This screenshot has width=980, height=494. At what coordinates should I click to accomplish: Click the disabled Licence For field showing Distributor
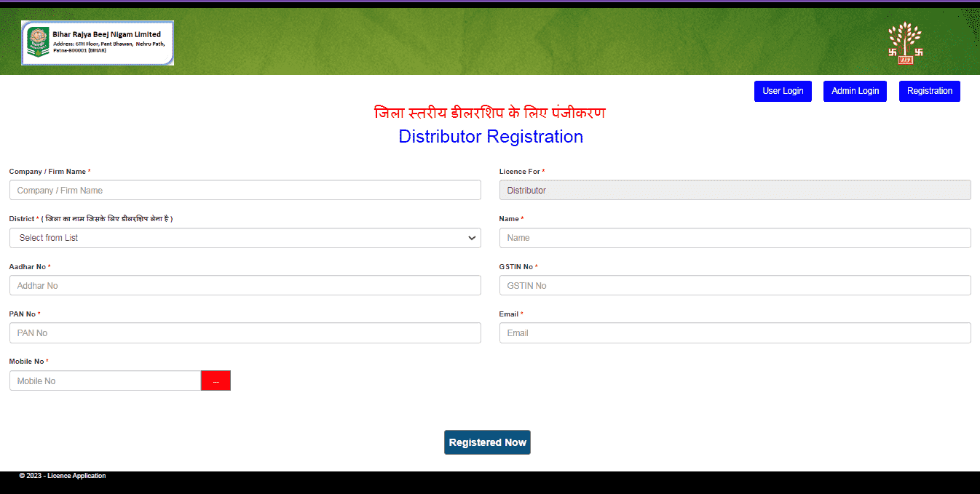pos(735,190)
